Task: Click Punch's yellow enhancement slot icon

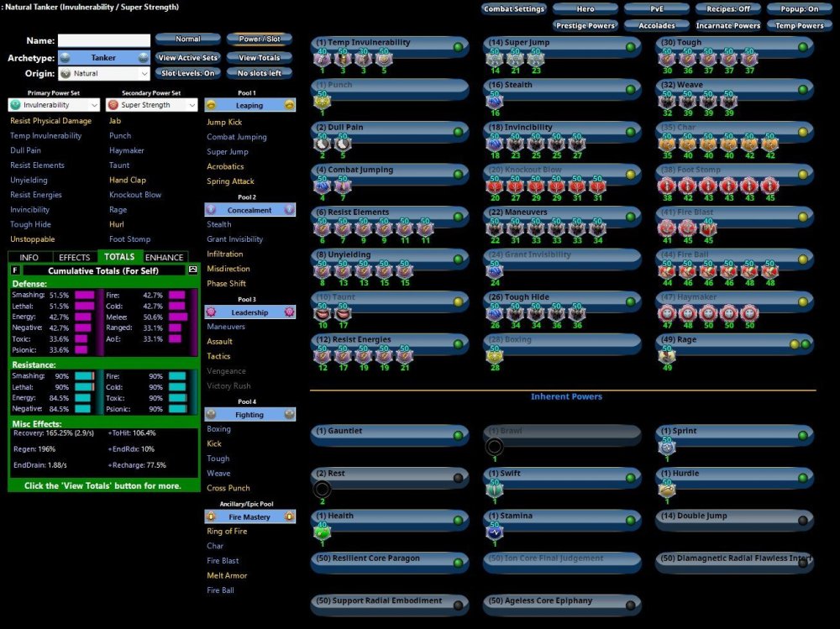Action: [320, 101]
